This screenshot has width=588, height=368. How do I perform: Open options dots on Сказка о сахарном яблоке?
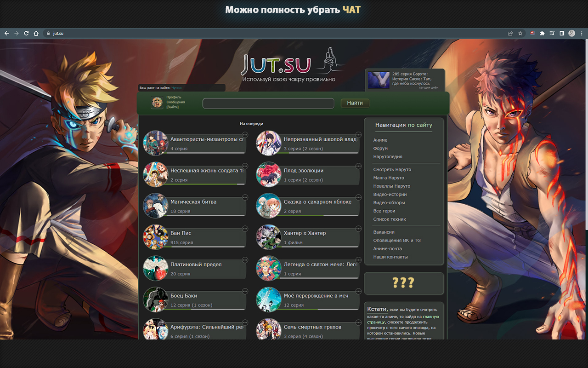coord(358,197)
